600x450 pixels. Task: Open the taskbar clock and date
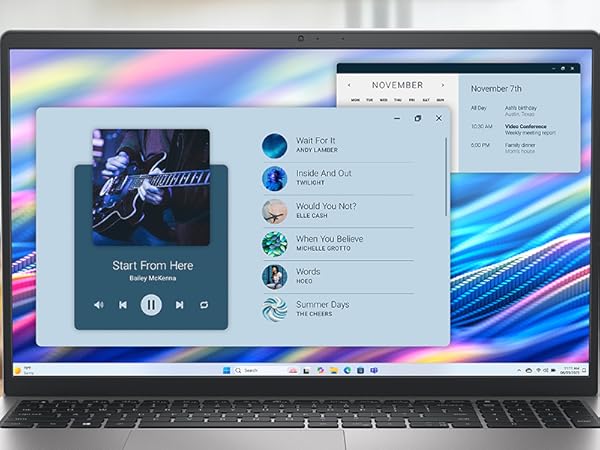[570, 370]
